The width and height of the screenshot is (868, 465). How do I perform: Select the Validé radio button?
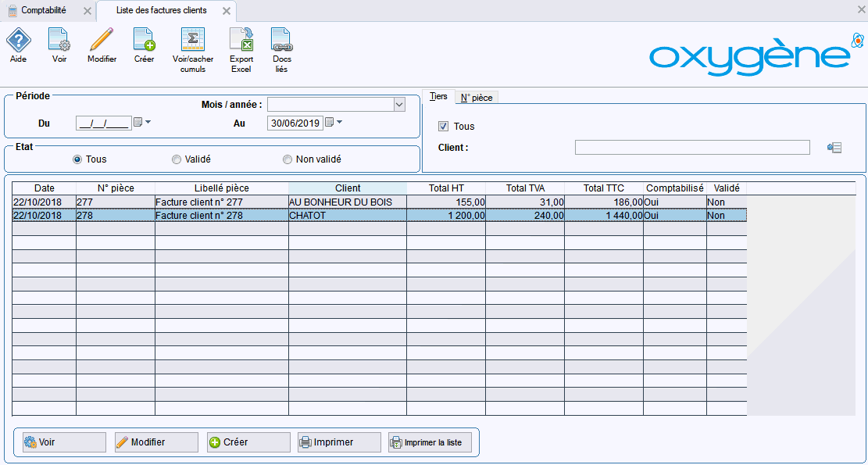pos(177,159)
